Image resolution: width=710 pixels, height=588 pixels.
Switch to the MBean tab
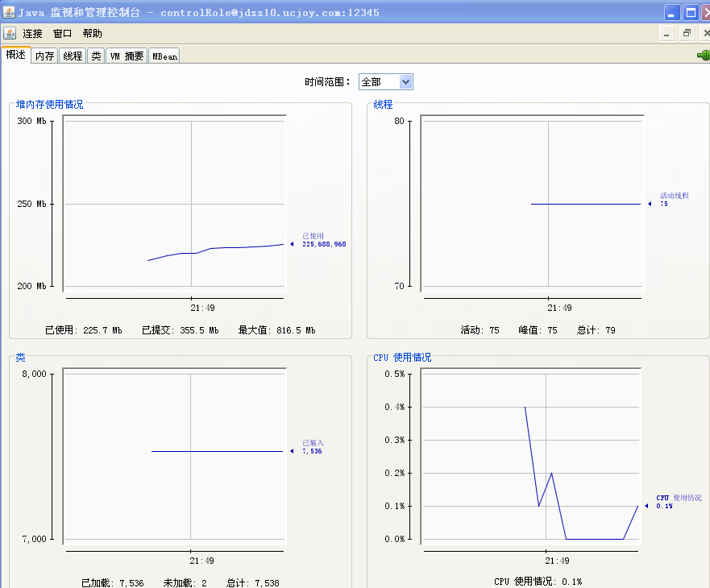(x=164, y=56)
